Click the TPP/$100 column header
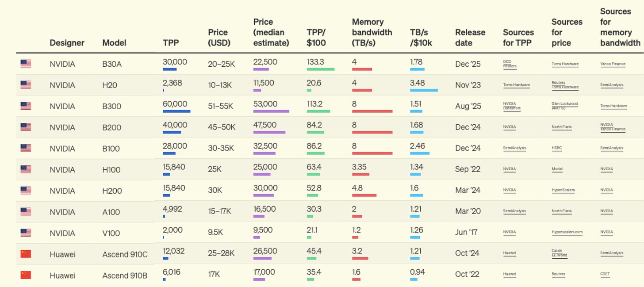Image resolution: width=644 pixels, height=287 pixels. coord(316,37)
